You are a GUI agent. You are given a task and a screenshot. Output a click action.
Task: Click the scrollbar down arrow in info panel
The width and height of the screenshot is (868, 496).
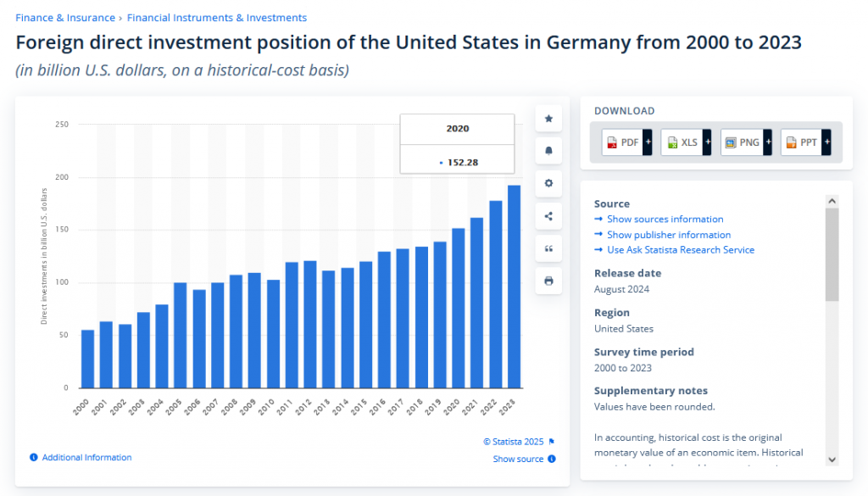click(832, 459)
